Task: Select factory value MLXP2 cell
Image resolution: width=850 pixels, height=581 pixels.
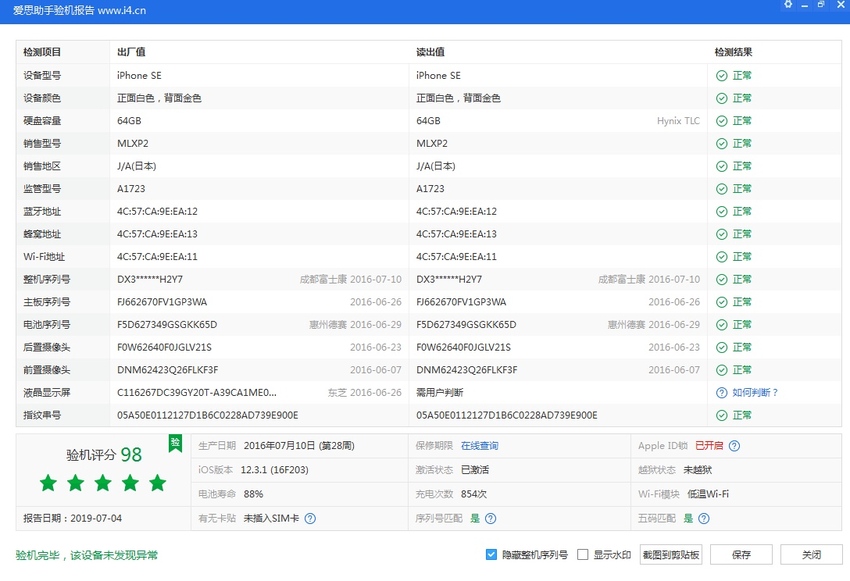Action: (133, 144)
